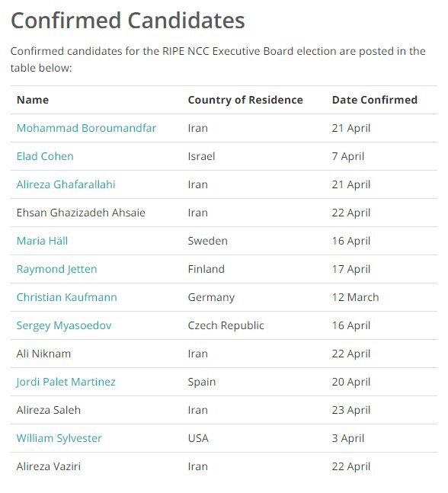This screenshot has width=448, height=493.
Task: Click the USA country cell
Action: (x=198, y=438)
